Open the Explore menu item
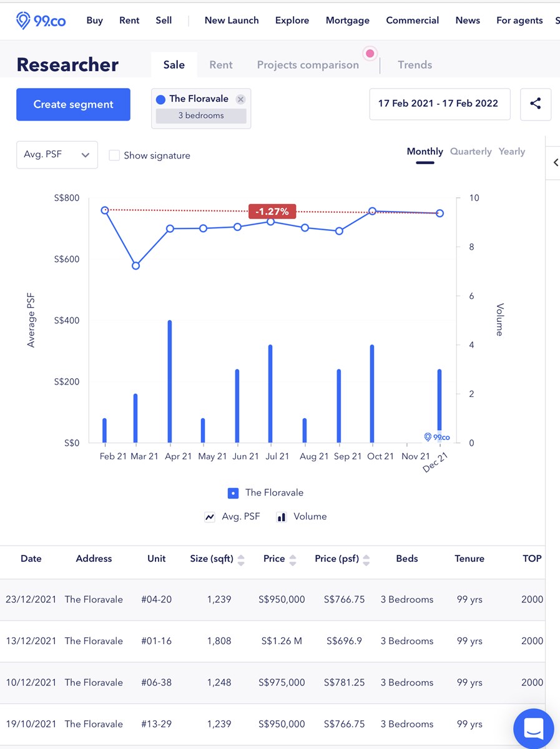Viewport: 560px width, 749px height. [x=292, y=21]
